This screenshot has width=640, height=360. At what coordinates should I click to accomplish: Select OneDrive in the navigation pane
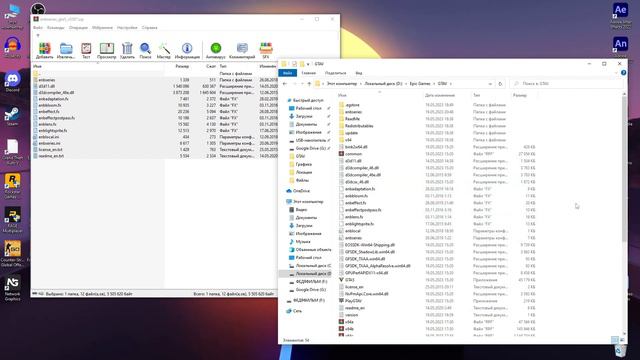point(298,191)
